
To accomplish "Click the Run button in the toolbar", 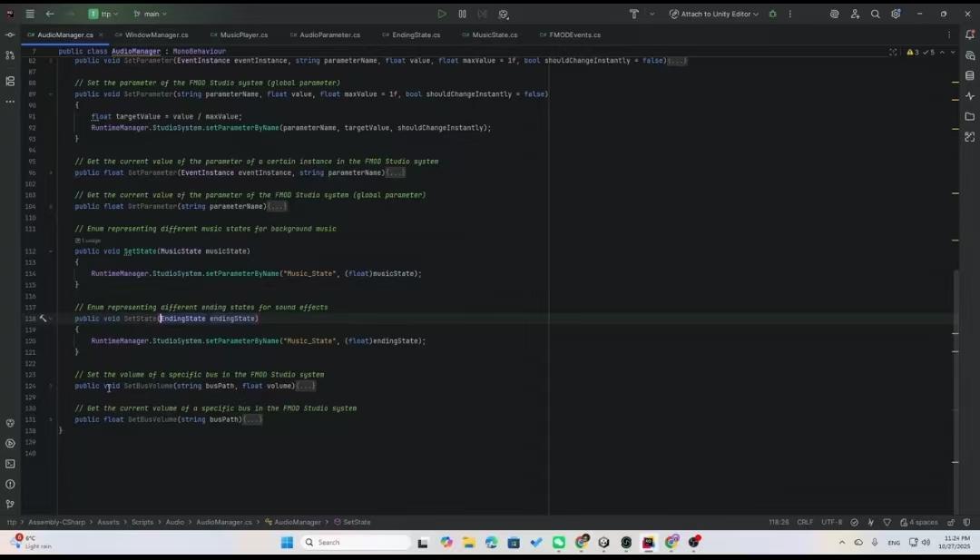I will pyautogui.click(x=442, y=14).
